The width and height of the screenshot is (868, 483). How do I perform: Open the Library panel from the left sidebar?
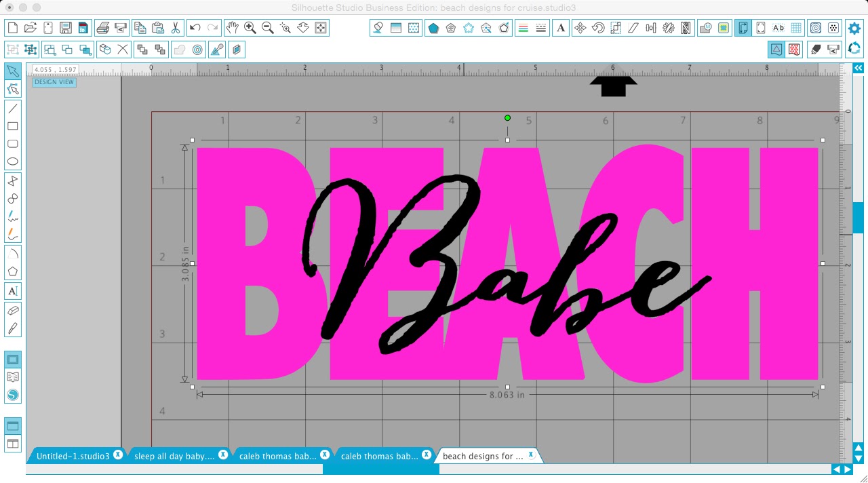coord(12,376)
